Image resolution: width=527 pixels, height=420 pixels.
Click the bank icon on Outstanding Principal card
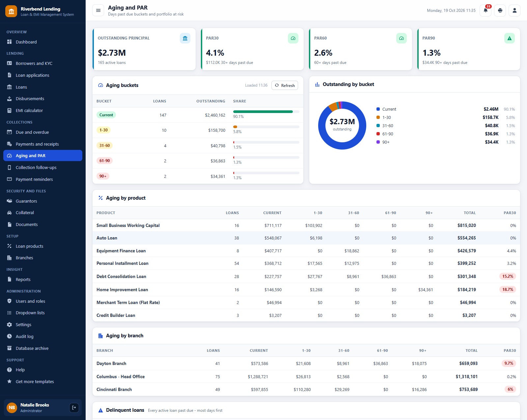(x=185, y=38)
